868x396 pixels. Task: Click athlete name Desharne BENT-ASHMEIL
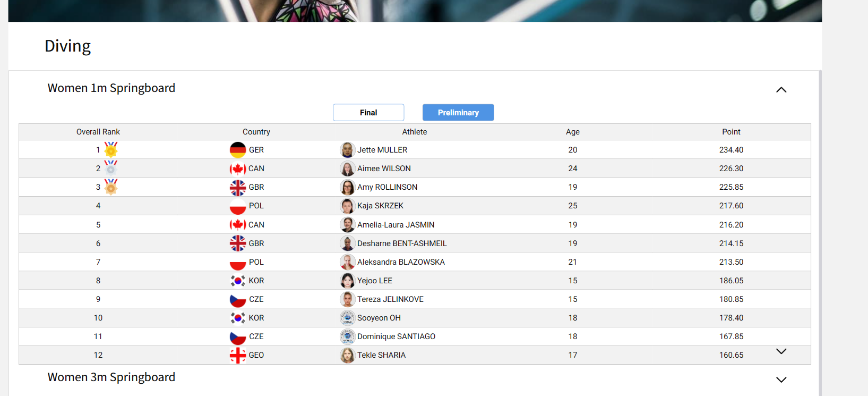coord(402,243)
